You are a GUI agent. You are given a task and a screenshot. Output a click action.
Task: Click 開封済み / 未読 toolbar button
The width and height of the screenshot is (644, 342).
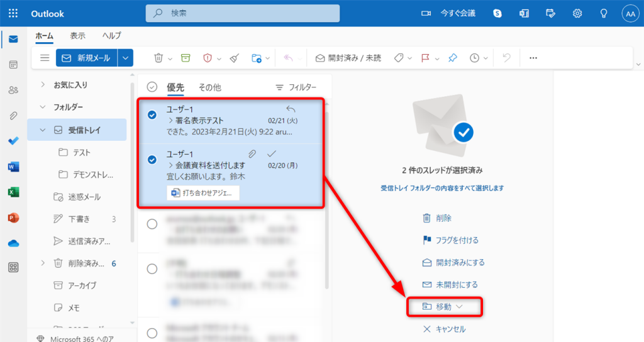click(x=348, y=58)
